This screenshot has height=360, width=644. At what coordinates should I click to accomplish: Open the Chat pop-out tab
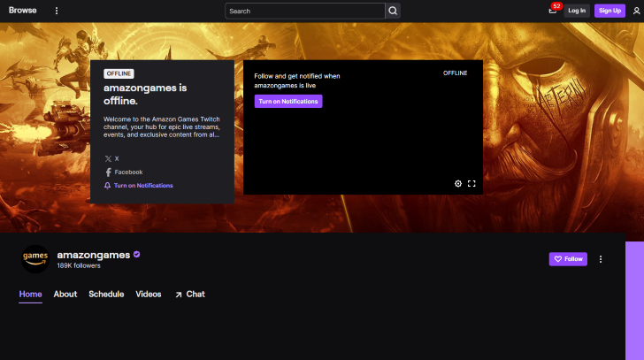point(189,295)
